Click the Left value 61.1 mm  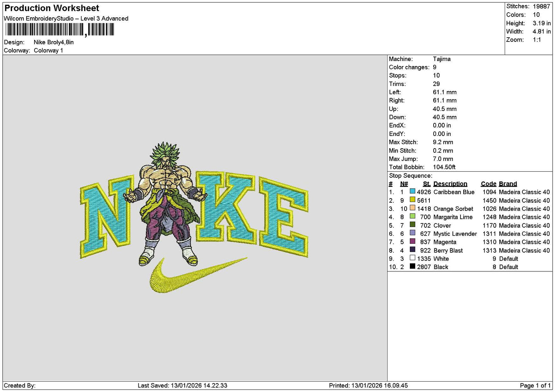(444, 93)
